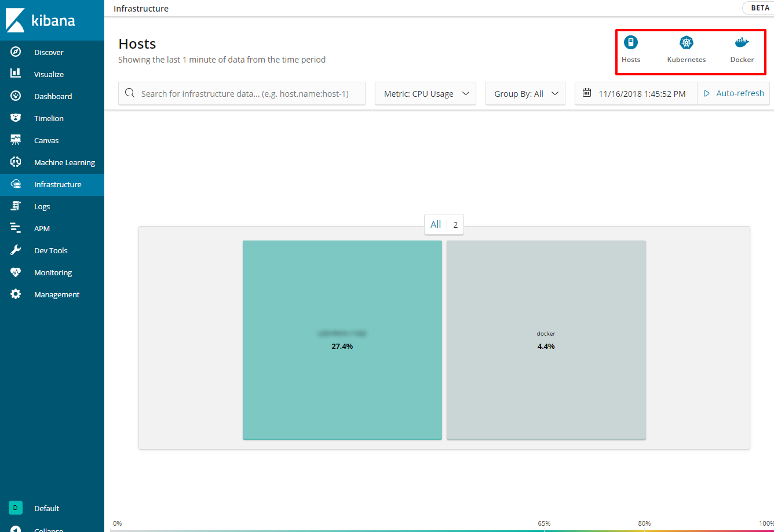Go to Dev Tools menu label
This screenshot has width=774, height=532.
(x=51, y=250)
